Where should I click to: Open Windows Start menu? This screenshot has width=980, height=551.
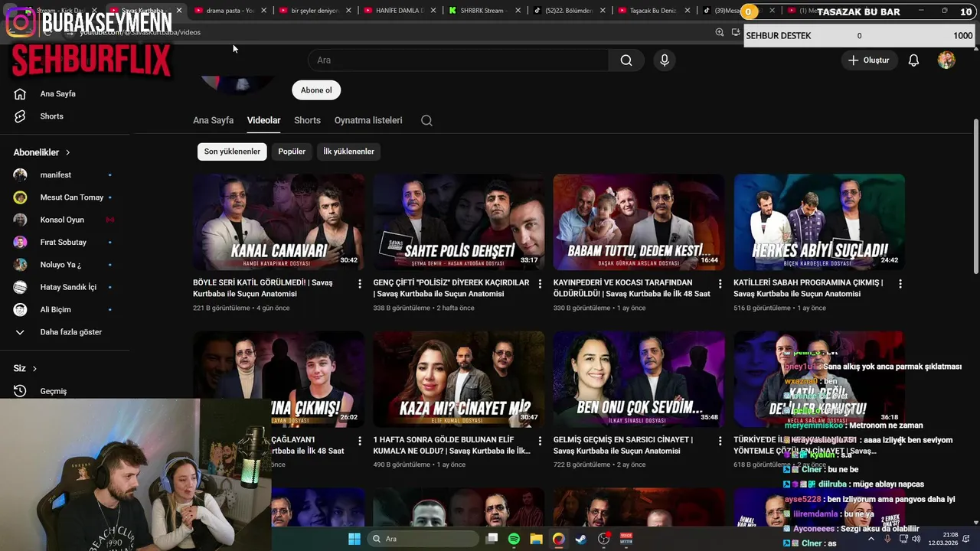click(354, 539)
